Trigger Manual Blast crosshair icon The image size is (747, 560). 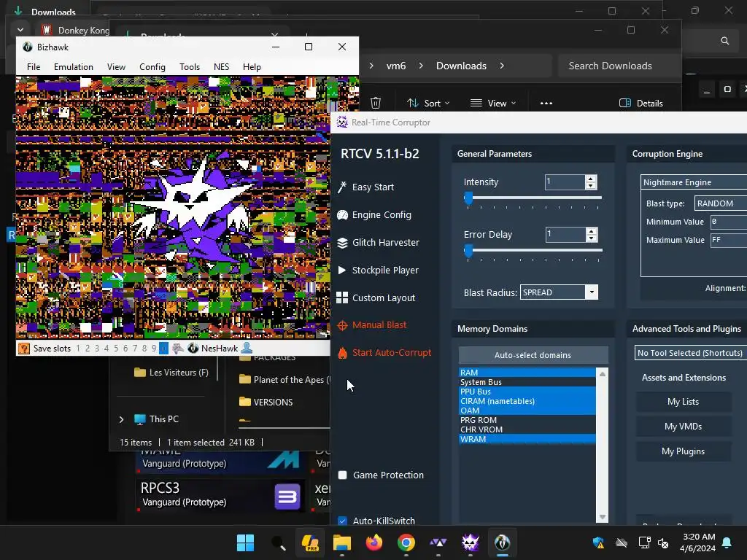pyautogui.click(x=342, y=325)
